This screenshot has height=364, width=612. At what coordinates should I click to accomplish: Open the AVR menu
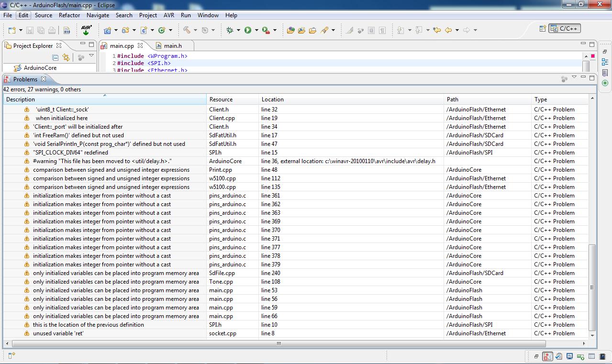168,15
